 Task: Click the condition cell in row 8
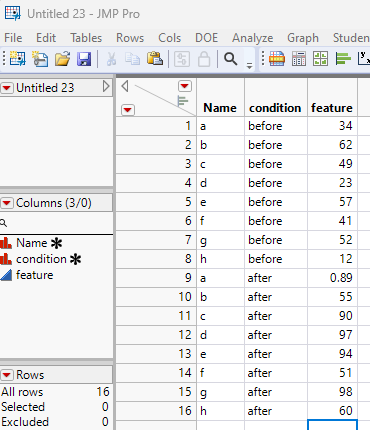276,259
